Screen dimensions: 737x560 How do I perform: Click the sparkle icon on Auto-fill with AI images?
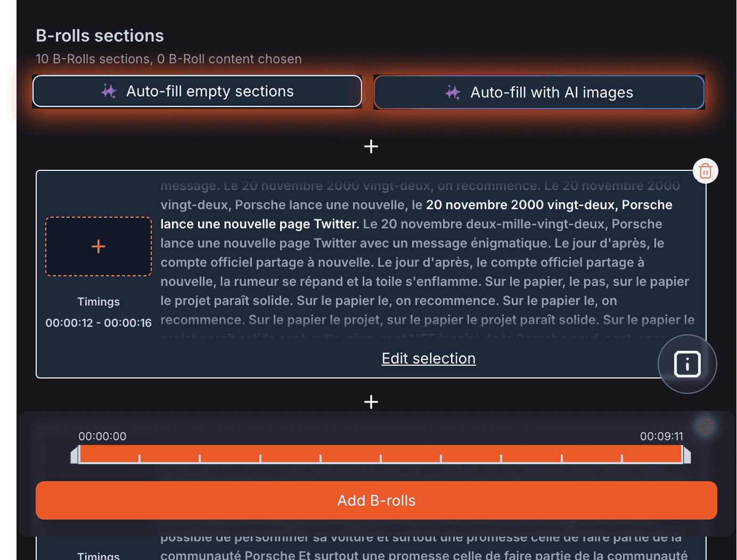453,92
